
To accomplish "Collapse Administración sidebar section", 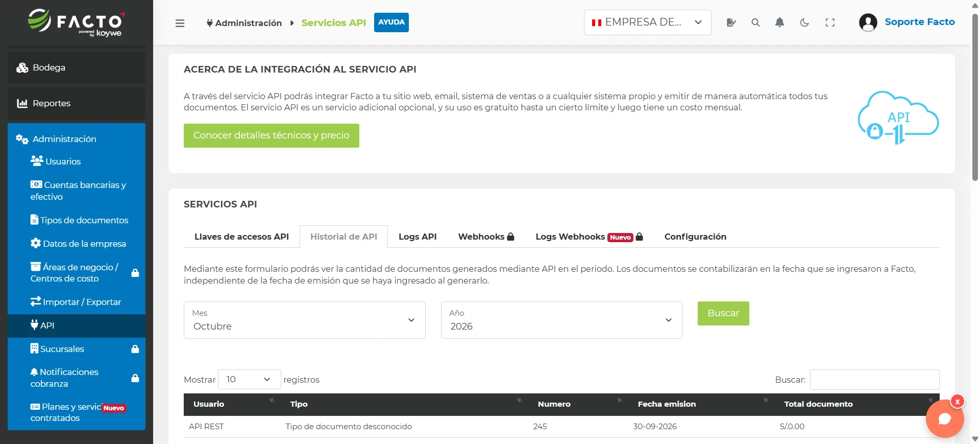I will coord(77,139).
